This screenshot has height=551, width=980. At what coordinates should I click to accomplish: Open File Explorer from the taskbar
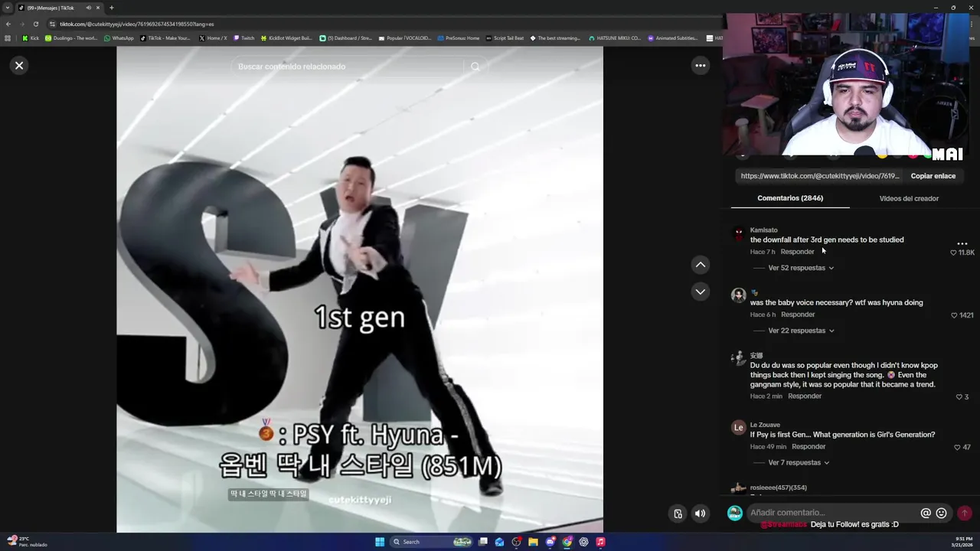pos(533,542)
